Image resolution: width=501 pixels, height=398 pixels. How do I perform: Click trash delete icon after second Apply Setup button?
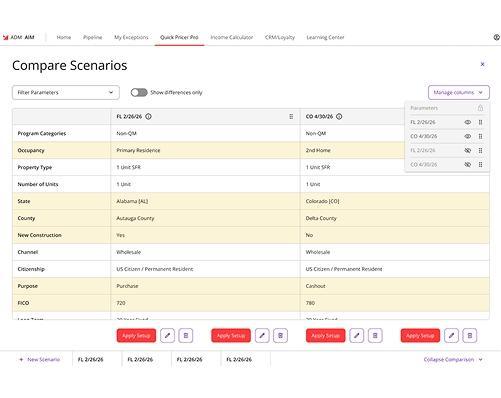point(281,335)
